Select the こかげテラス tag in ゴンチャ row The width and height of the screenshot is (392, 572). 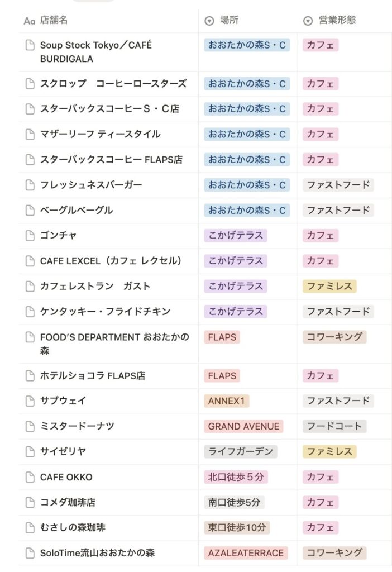236,236
